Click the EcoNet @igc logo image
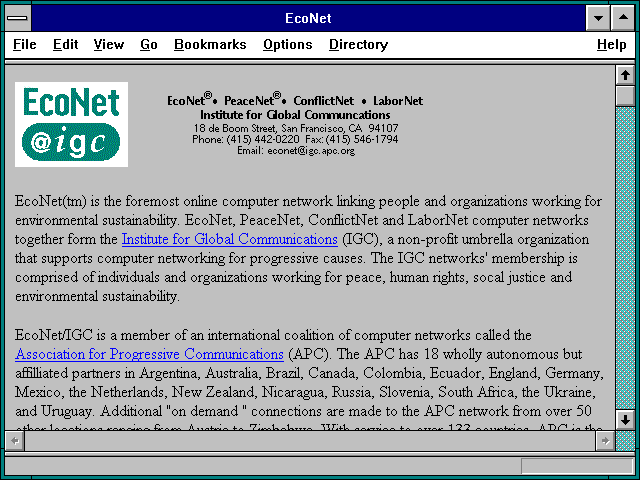640x480 pixels. (x=71, y=124)
